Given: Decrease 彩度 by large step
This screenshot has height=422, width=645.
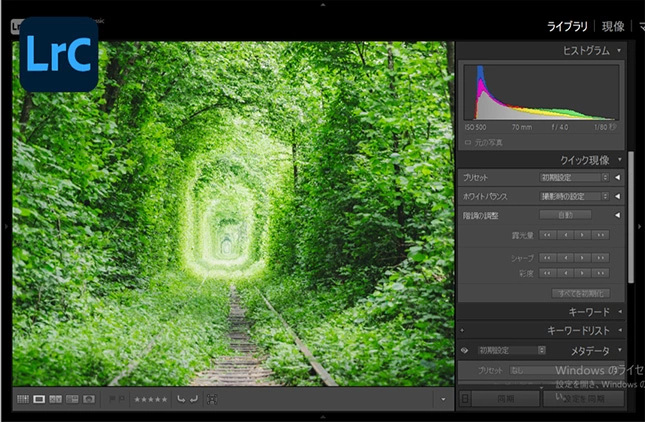Looking at the screenshot, I should [x=548, y=273].
